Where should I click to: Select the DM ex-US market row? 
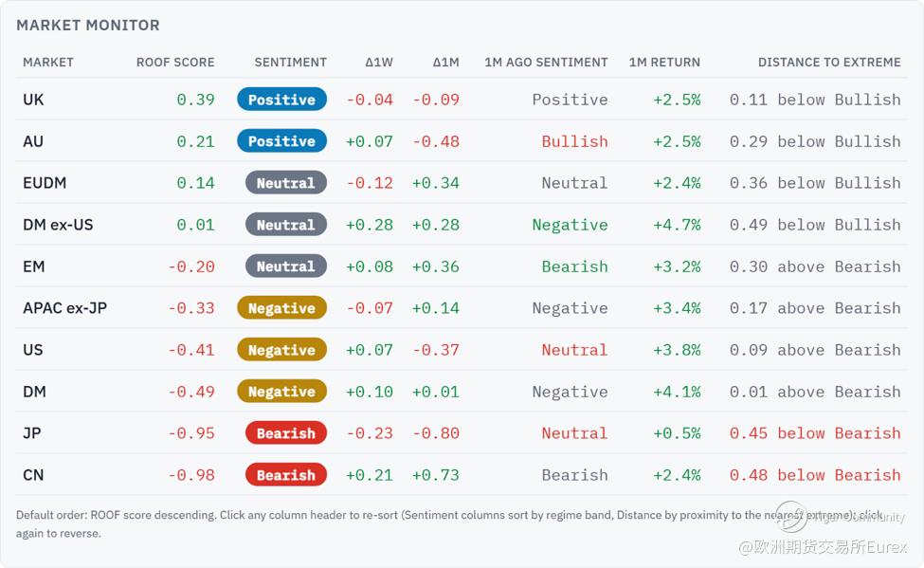coord(462,225)
